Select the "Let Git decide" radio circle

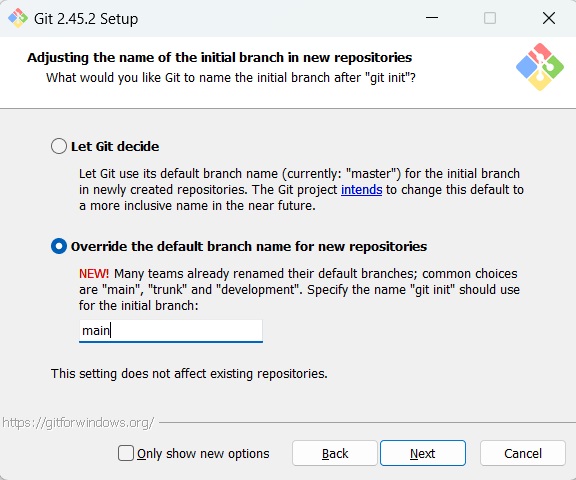coord(59,146)
